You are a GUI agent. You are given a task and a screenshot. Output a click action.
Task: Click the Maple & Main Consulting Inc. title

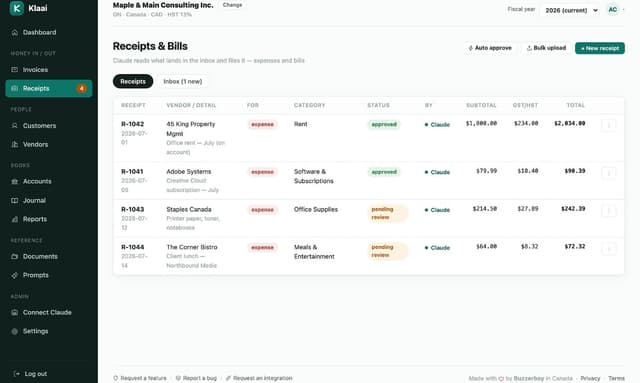[163, 5]
